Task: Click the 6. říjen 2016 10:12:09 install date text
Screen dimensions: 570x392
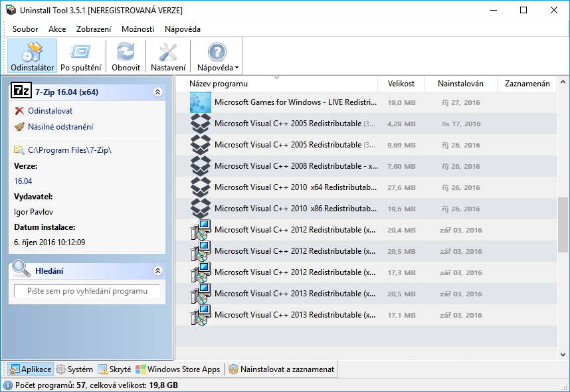Action: coord(49,243)
